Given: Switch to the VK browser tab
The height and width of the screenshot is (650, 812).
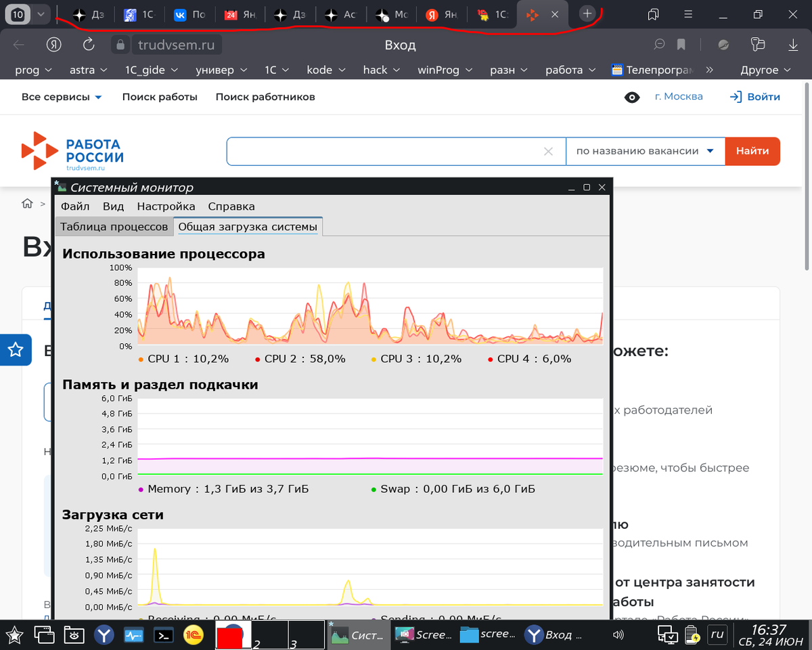Looking at the screenshot, I should (x=189, y=14).
